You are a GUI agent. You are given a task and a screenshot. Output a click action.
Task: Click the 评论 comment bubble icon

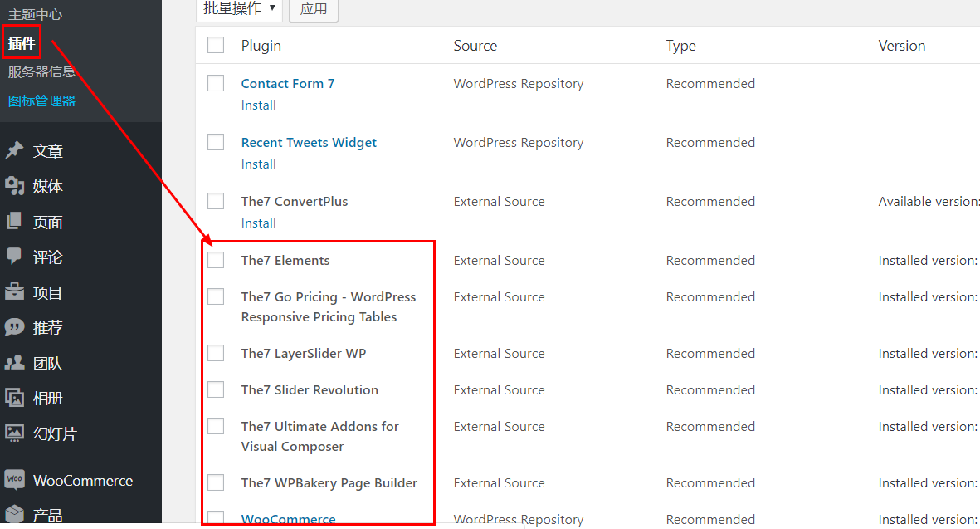[14, 257]
